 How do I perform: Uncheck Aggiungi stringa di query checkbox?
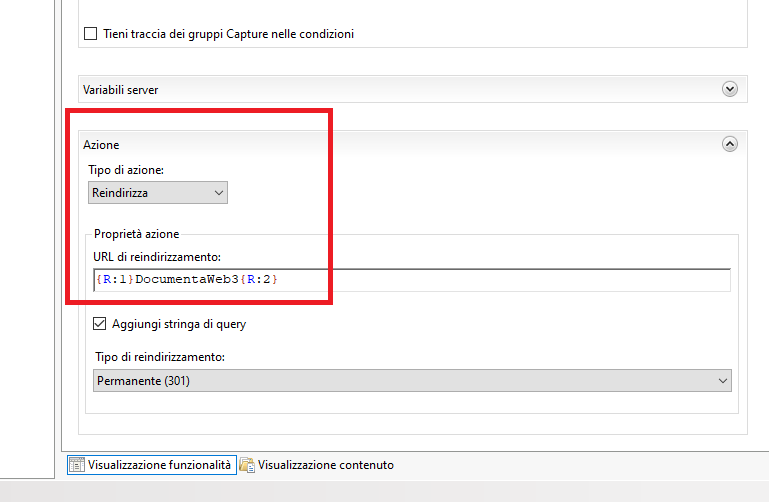pos(100,324)
